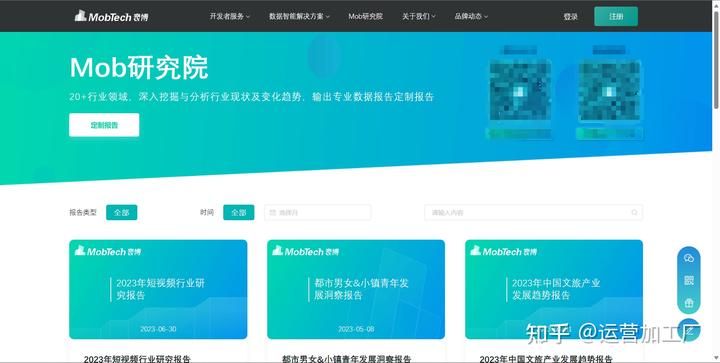Click the page vertical scrollbar
The image size is (720, 363).
point(716,60)
